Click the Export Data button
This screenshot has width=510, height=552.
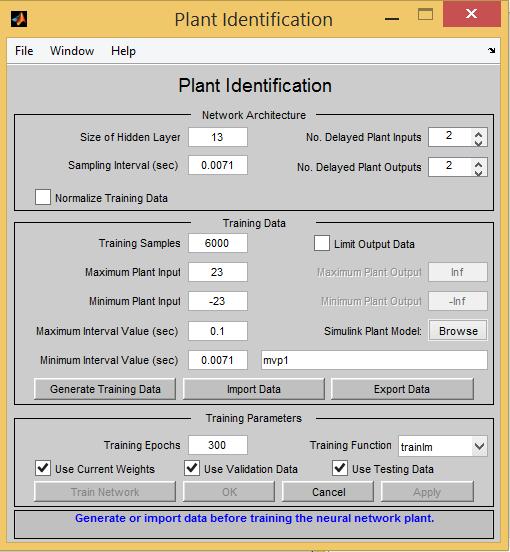402,389
